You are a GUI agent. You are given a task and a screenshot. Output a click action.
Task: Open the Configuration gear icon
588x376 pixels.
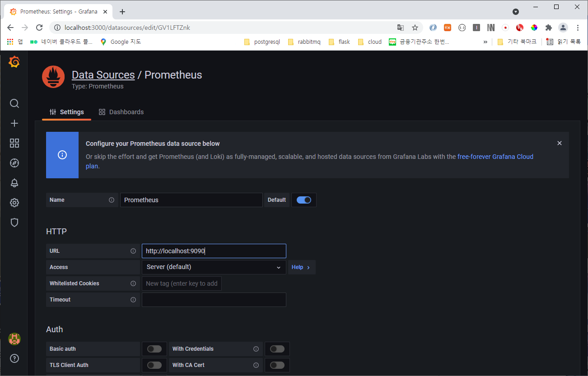click(x=14, y=203)
